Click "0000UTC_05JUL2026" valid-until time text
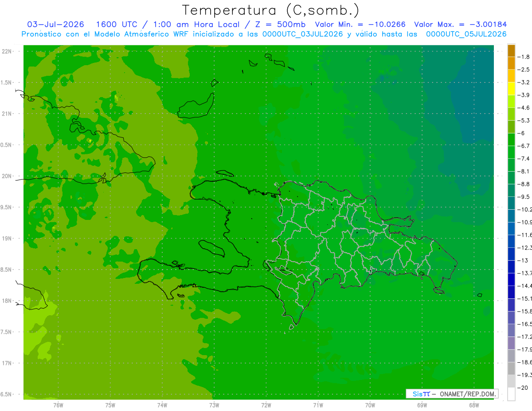This screenshot has height=411, width=532. click(466, 34)
